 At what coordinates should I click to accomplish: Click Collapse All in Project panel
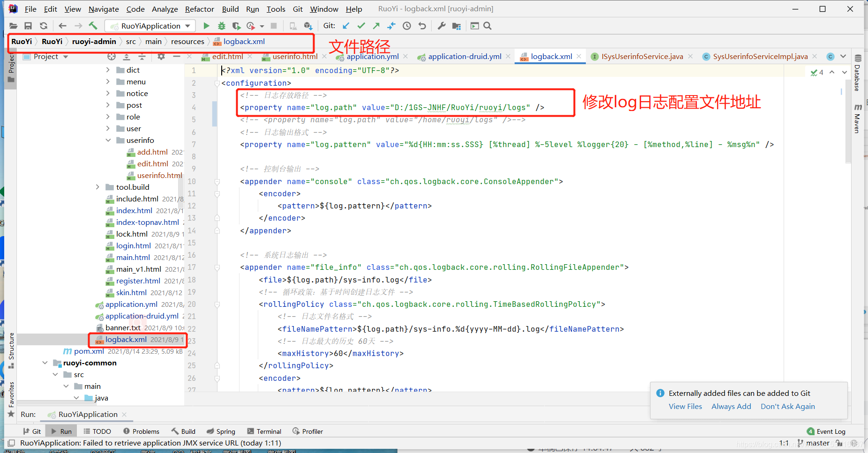click(x=142, y=57)
